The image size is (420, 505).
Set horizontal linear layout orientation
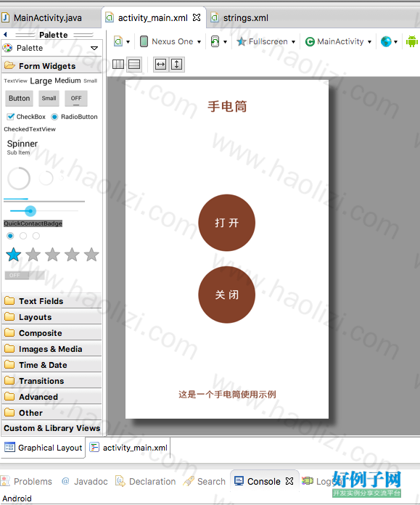[x=118, y=65]
